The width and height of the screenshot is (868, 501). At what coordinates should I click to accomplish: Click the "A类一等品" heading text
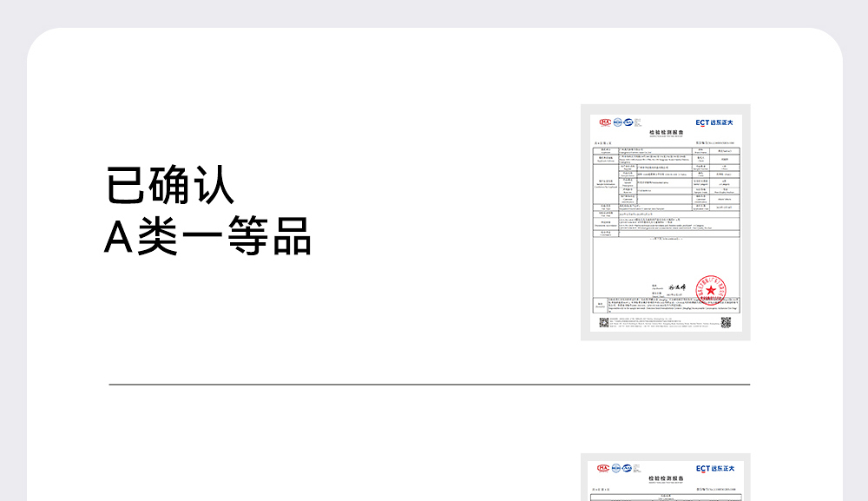pyautogui.click(x=207, y=236)
